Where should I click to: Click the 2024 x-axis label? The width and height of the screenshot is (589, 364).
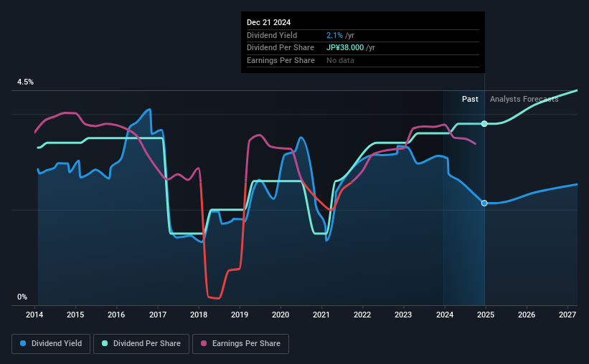tap(444, 315)
